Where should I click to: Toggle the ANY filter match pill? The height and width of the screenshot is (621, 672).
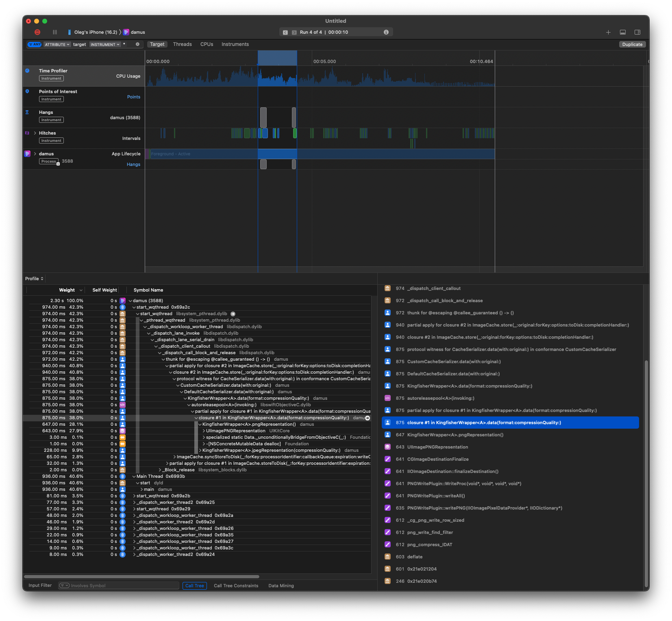[35, 44]
